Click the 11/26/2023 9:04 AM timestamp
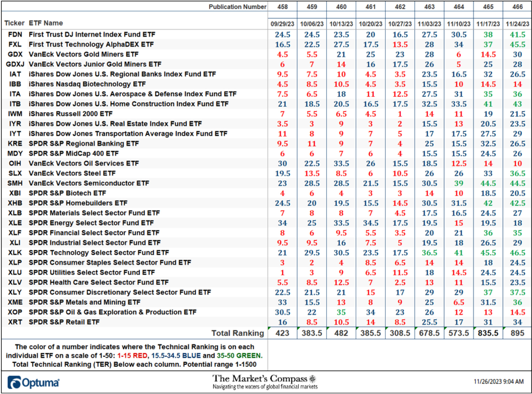Image resolution: width=532 pixels, height=394 pixels. pyautogui.click(x=498, y=381)
